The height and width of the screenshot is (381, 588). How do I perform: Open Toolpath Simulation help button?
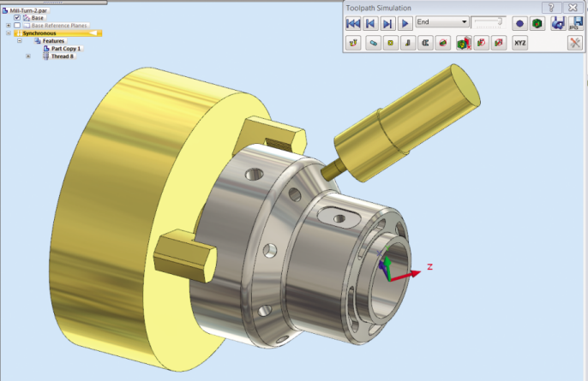554,7
